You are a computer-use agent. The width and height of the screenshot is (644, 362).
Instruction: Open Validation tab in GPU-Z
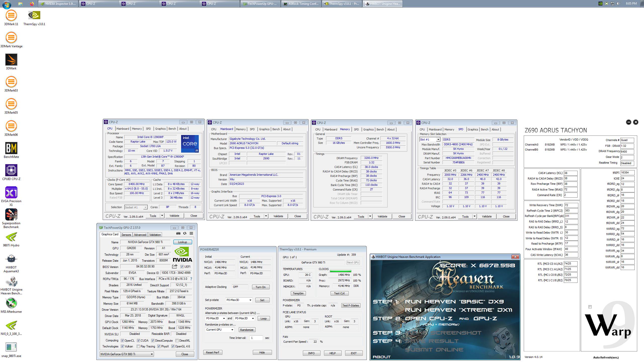(155, 235)
